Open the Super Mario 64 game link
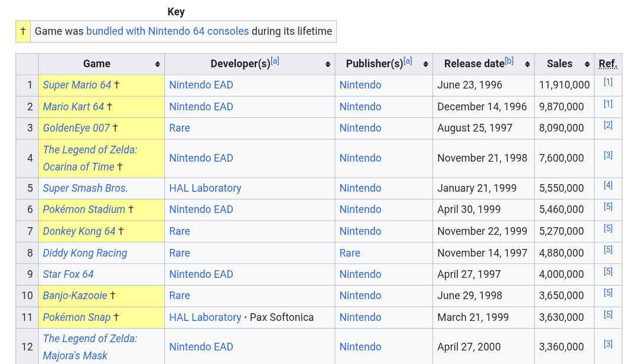 (77, 85)
